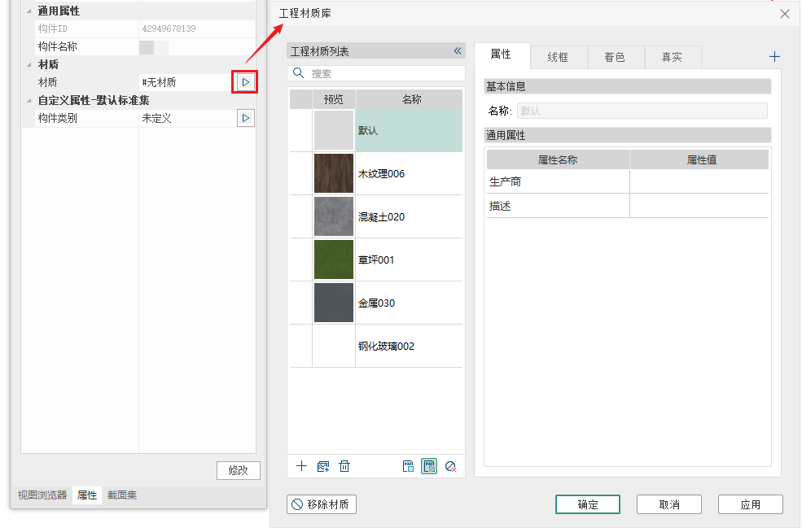Click the 应用 button
Screen dimensions: 802x532
[x=751, y=504]
